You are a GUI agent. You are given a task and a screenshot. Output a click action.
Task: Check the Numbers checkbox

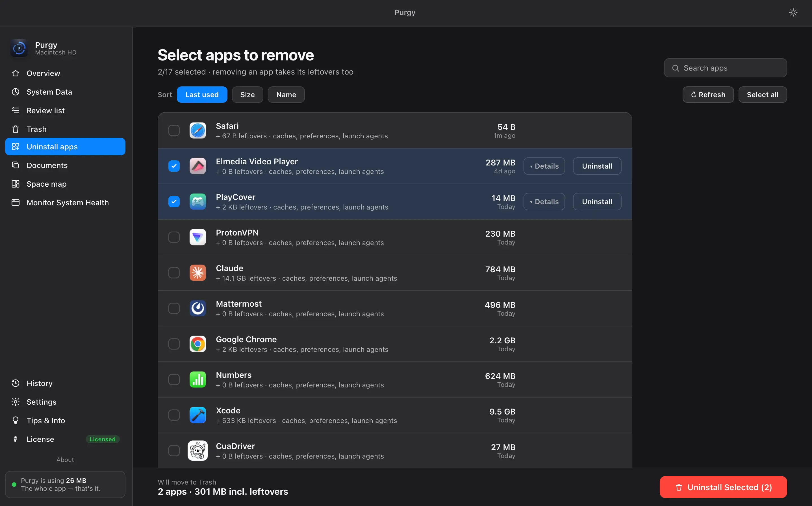174,380
